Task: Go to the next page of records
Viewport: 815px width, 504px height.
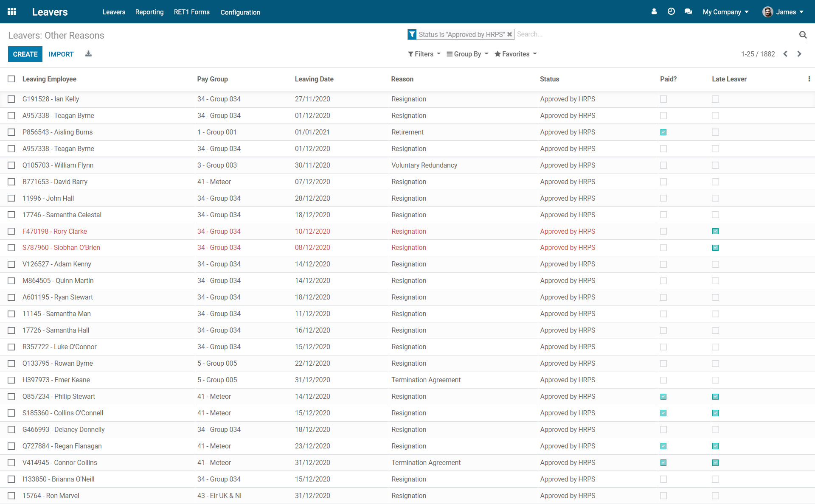Action: (x=799, y=54)
